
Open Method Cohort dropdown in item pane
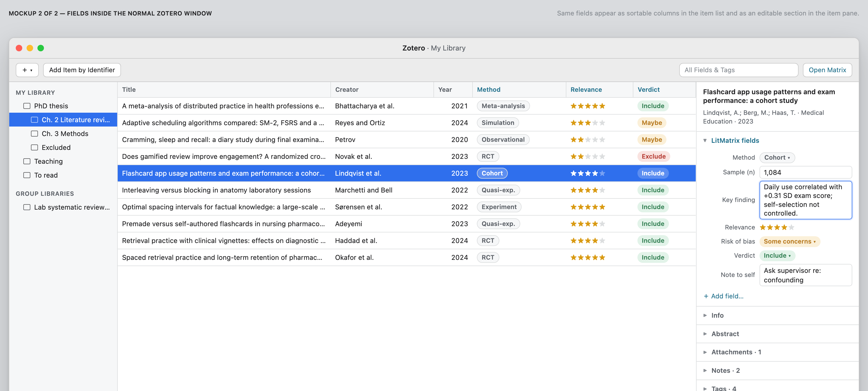click(x=777, y=157)
